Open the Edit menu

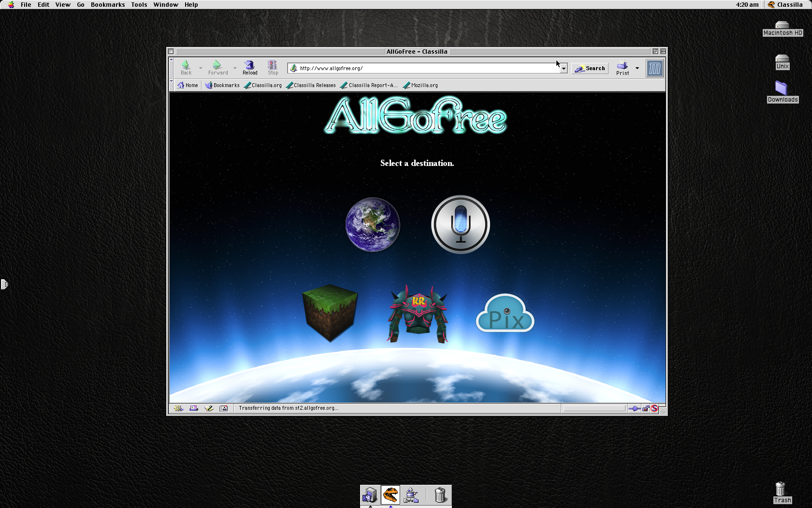click(43, 5)
